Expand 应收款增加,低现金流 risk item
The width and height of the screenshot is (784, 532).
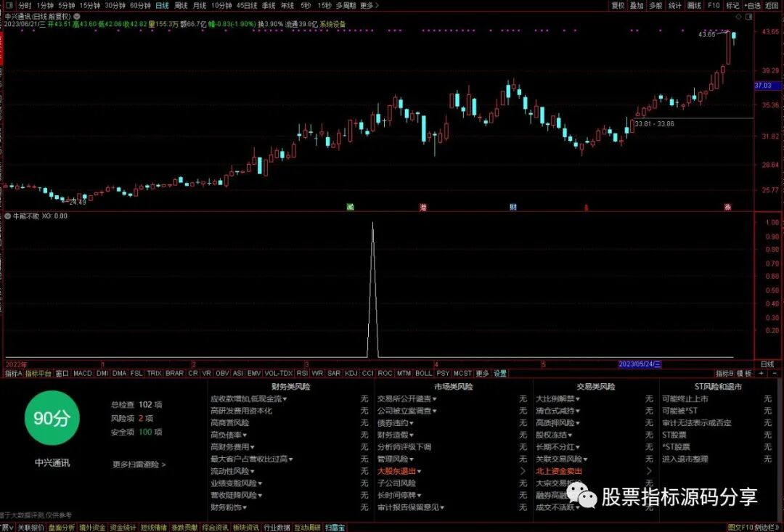248,399
